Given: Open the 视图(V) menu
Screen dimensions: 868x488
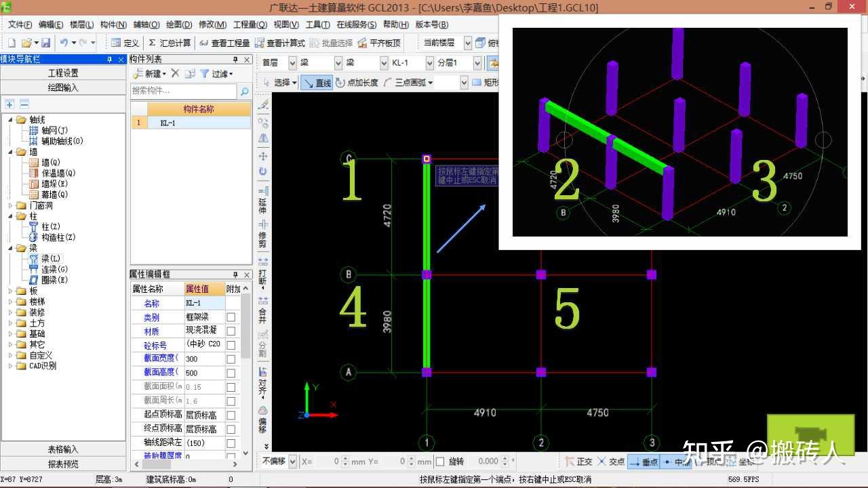Looking at the screenshot, I should tap(285, 25).
